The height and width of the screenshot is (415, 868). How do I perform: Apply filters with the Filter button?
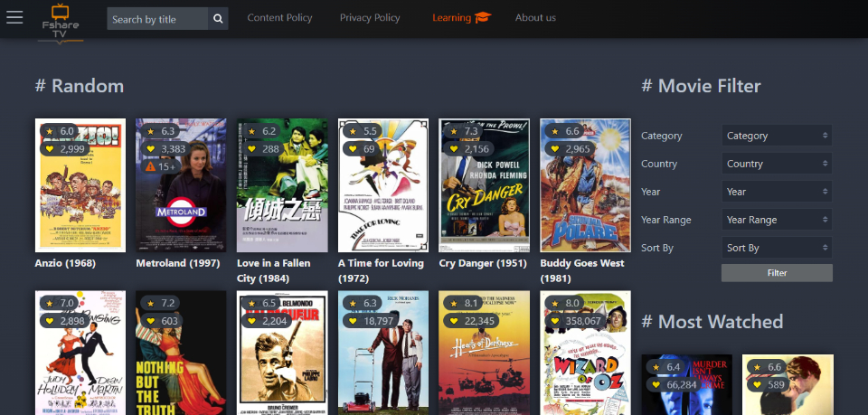click(x=777, y=273)
